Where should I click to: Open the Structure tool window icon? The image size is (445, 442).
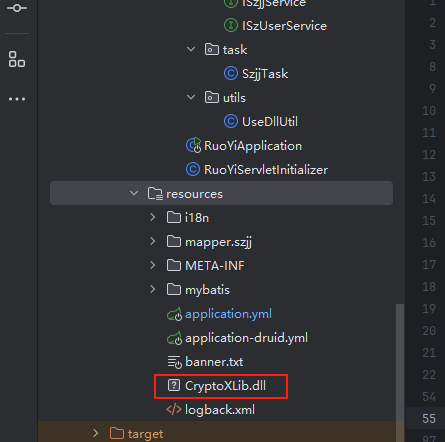coord(17,59)
